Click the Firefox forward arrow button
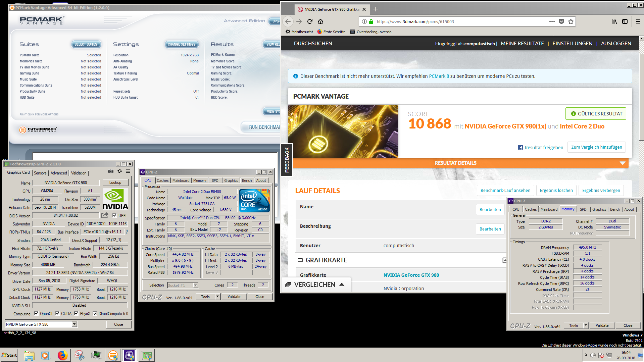Viewport: 644px width, 362px height. tap(299, 21)
